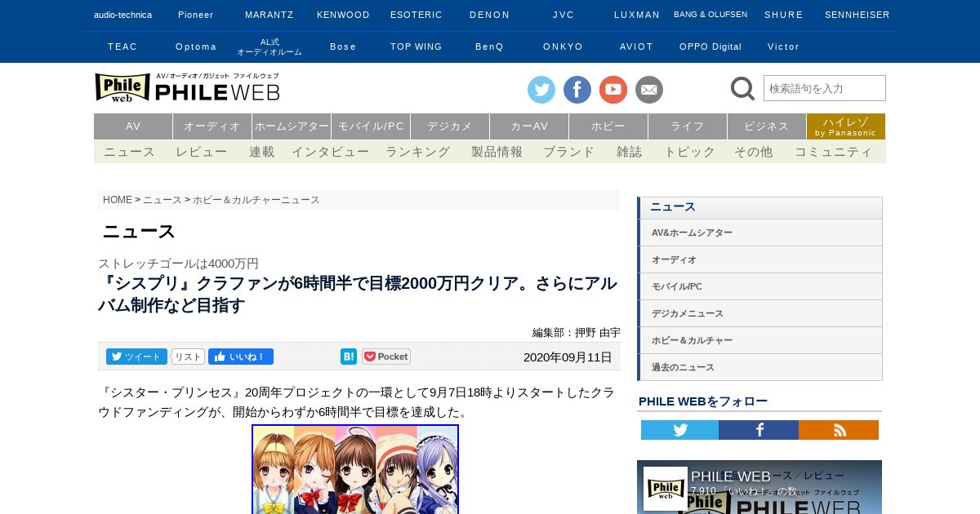Click the mail envelope round icon

[x=649, y=90]
